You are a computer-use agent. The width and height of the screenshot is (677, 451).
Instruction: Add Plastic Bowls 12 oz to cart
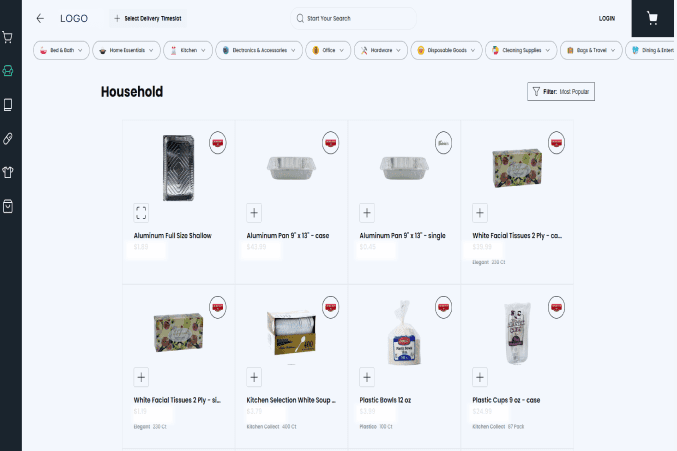click(x=367, y=377)
